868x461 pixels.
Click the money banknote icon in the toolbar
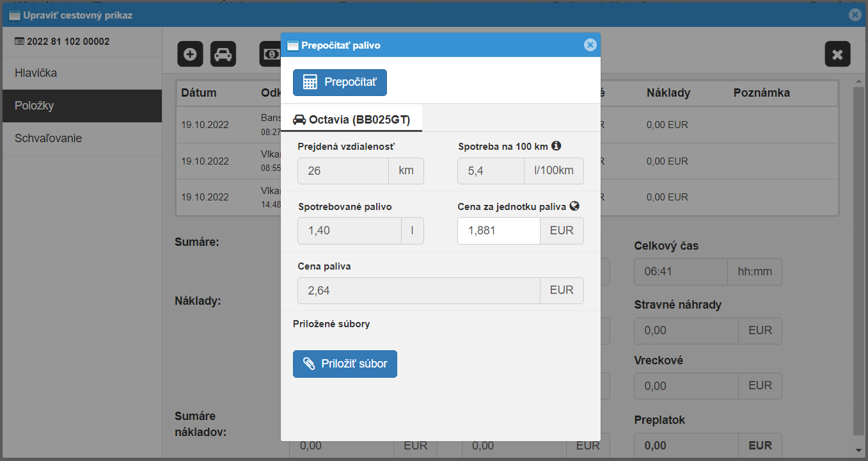[x=271, y=54]
